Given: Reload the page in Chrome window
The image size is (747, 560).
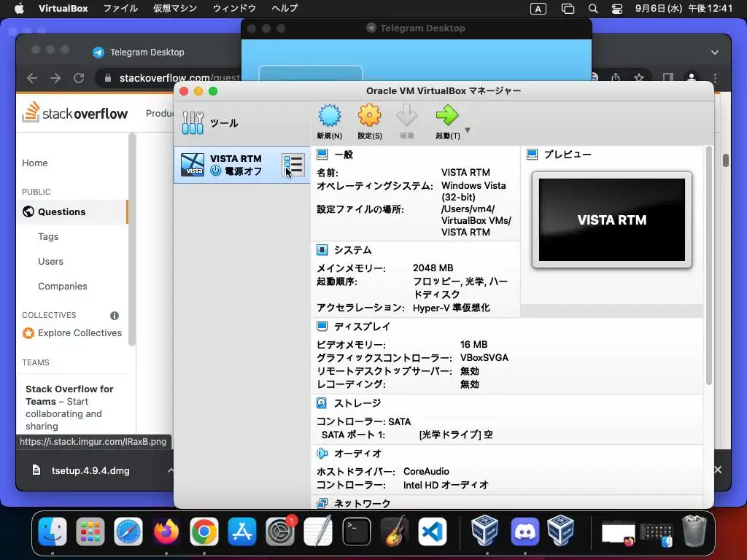Looking at the screenshot, I should (79, 78).
